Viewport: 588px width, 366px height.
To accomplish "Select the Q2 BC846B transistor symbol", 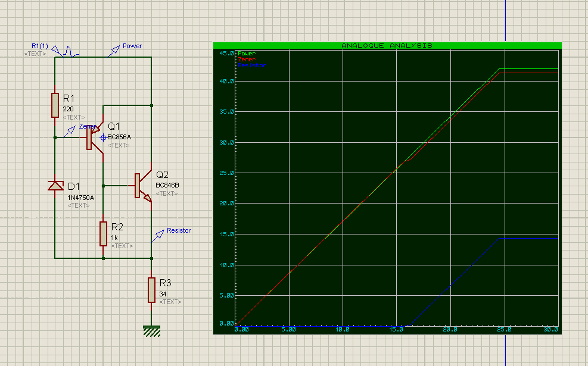I will coord(143,186).
